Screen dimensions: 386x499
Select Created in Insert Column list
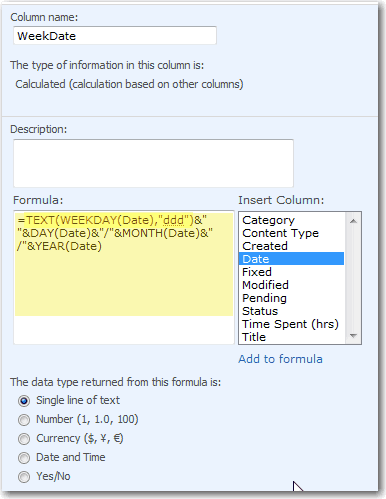coord(292,246)
